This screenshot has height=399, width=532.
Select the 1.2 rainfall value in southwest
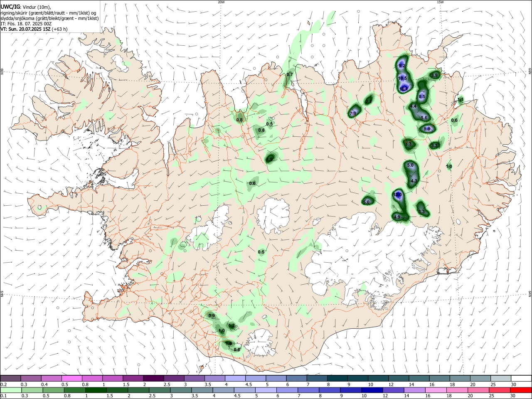pyautogui.click(x=232, y=326)
